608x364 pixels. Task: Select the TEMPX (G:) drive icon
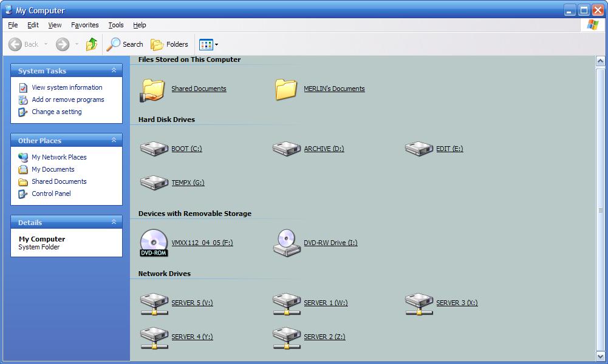pyautogui.click(x=154, y=183)
